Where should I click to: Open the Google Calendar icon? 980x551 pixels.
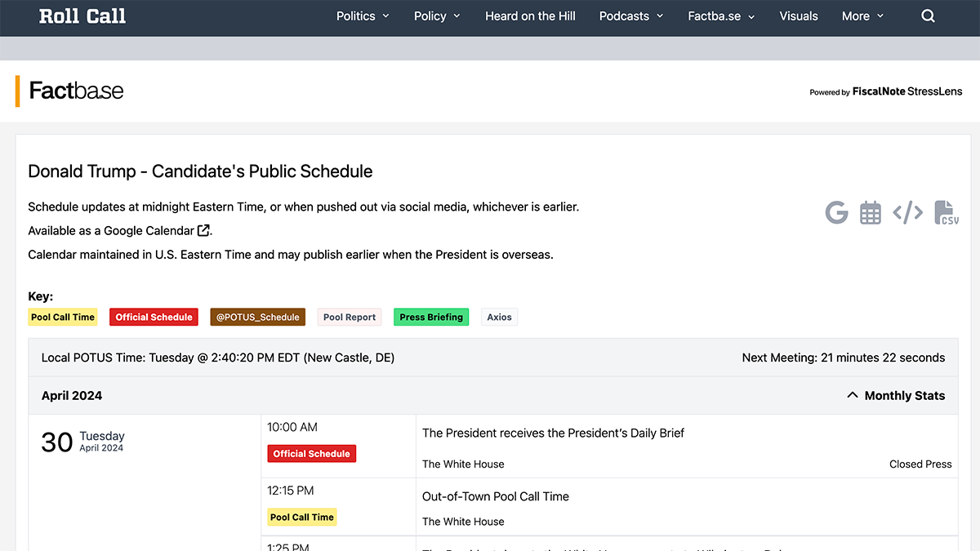coord(836,213)
